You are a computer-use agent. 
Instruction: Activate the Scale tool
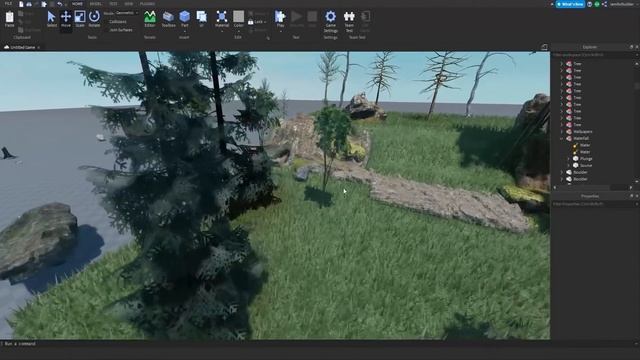coord(80,19)
